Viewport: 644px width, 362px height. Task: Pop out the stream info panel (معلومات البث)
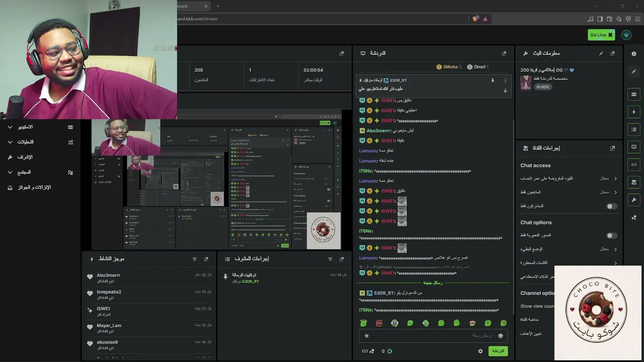pyautogui.click(x=612, y=53)
